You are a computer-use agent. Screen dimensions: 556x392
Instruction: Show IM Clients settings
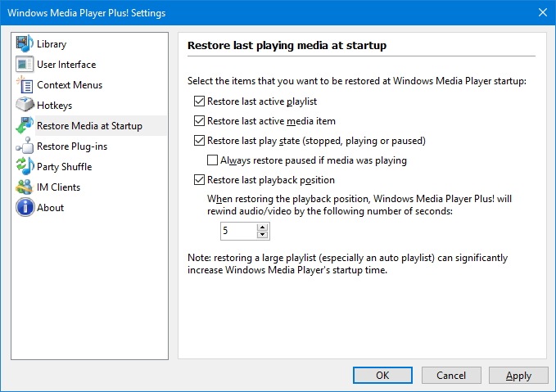58,187
